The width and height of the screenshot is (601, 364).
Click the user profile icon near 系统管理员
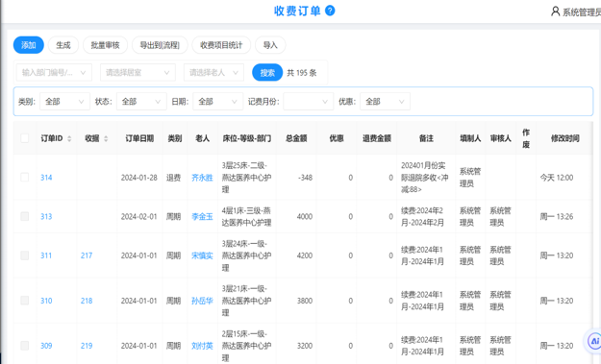(x=555, y=12)
